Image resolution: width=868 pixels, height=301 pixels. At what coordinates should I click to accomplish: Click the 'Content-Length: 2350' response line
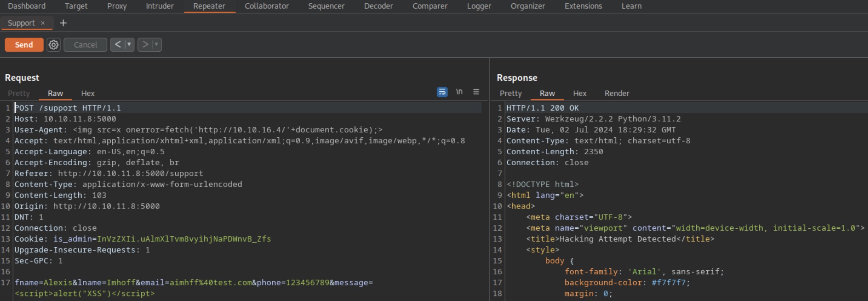[555, 152]
